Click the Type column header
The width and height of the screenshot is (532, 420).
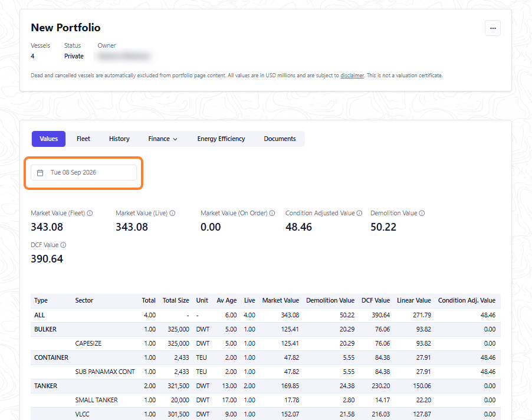[x=41, y=301]
